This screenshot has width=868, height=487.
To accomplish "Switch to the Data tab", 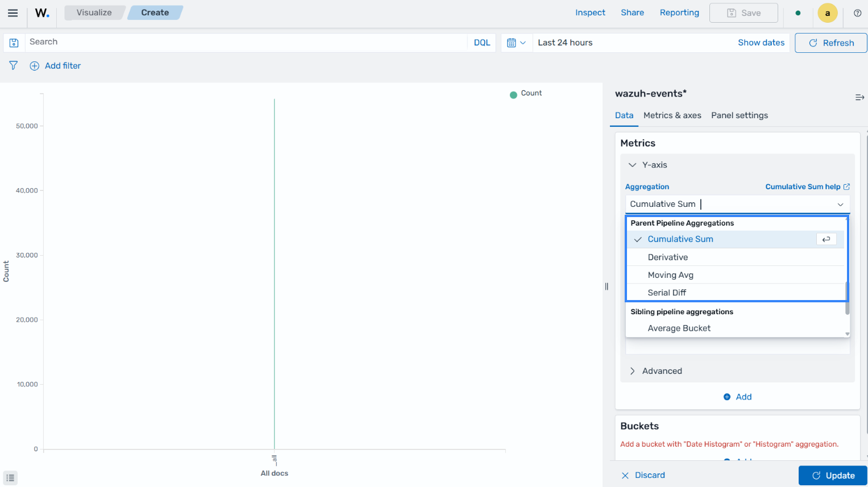I will 624,115.
